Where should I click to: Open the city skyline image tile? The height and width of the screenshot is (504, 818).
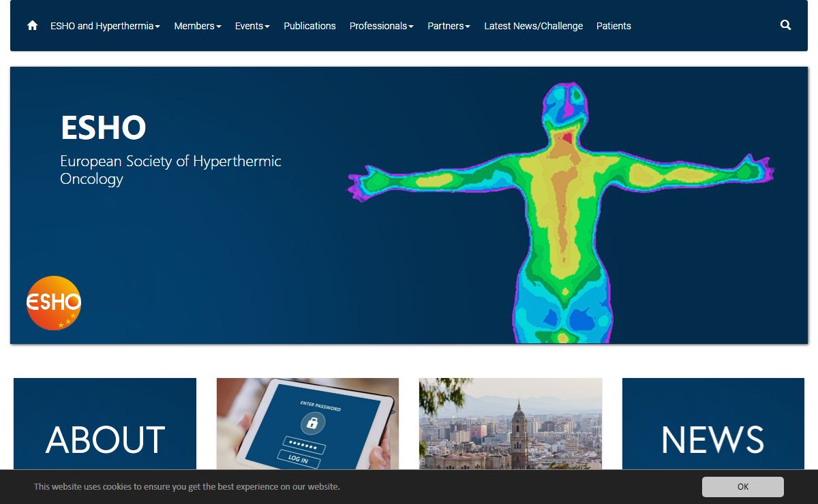click(511, 424)
